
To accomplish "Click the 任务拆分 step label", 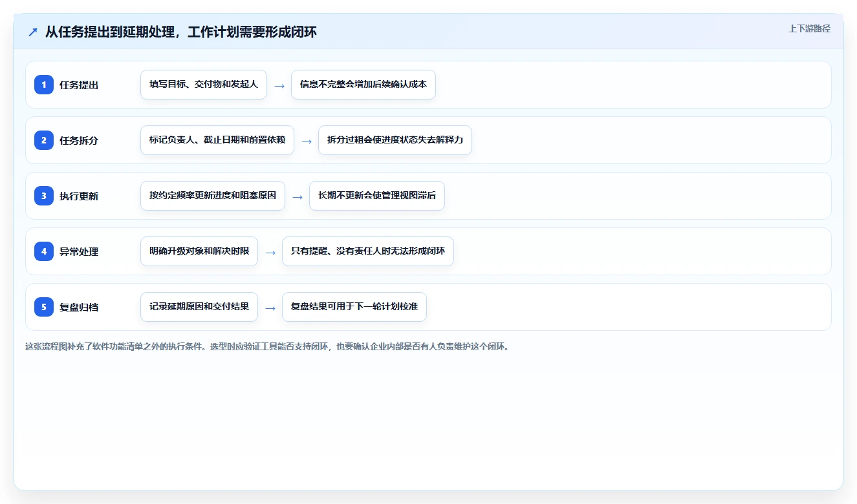I will pyautogui.click(x=79, y=140).
